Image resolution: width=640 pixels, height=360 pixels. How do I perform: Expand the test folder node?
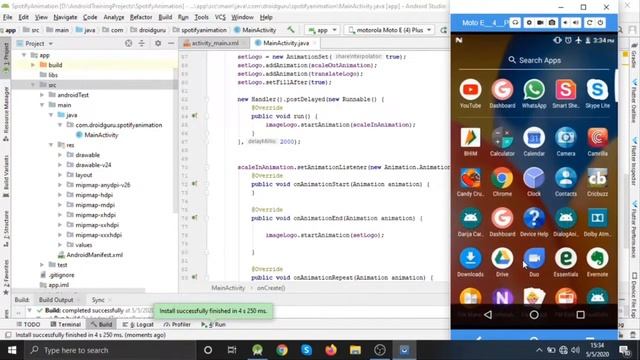click(42, 265)
